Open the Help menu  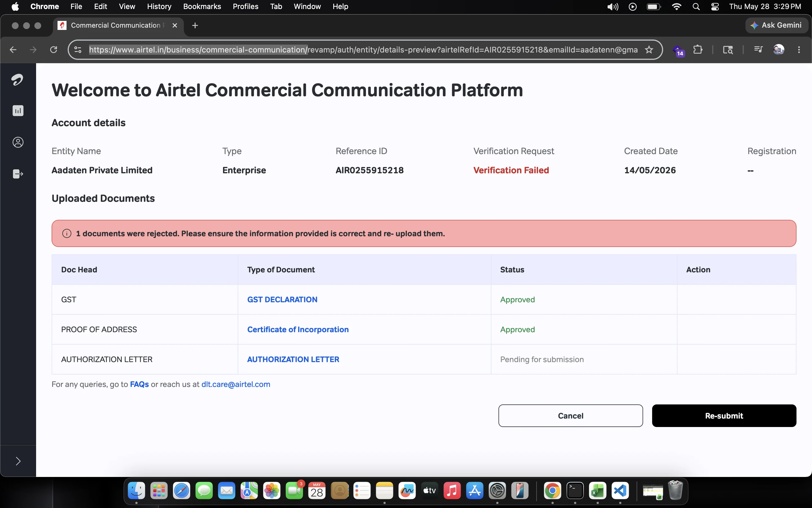pyautogui.click(x=340, y=6)
